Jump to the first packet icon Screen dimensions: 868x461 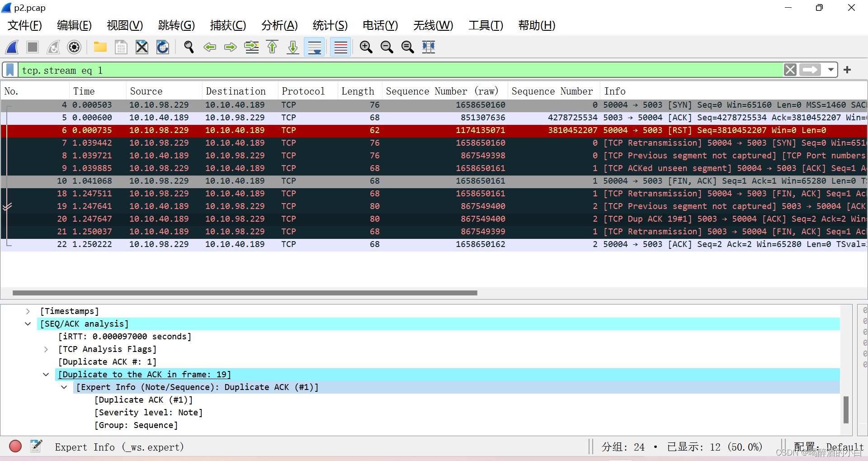pyautogui.click(x=272, y=47)
